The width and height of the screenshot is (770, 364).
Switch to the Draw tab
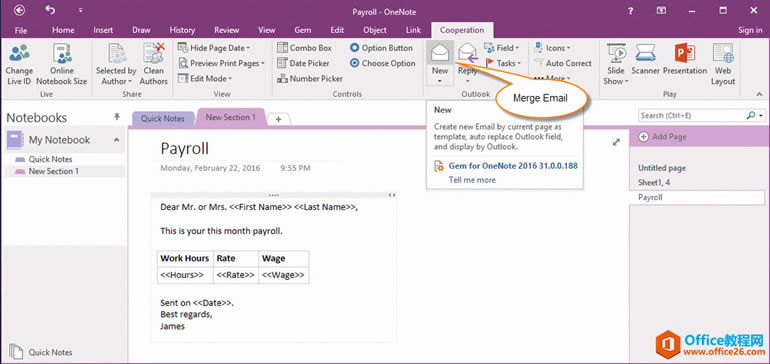point(141,30)
